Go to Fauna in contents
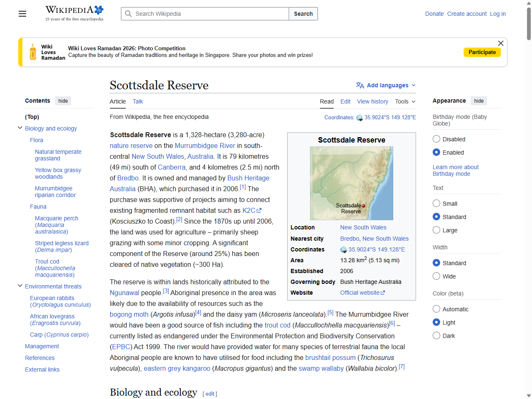532x399 pixels. click(38, 207)
